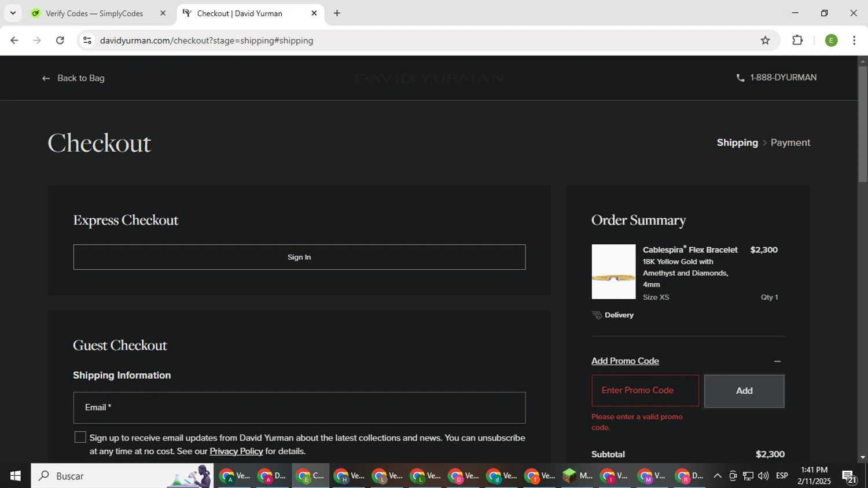
Task: Bookmark this page with the star icon
Action: point(765,41)
